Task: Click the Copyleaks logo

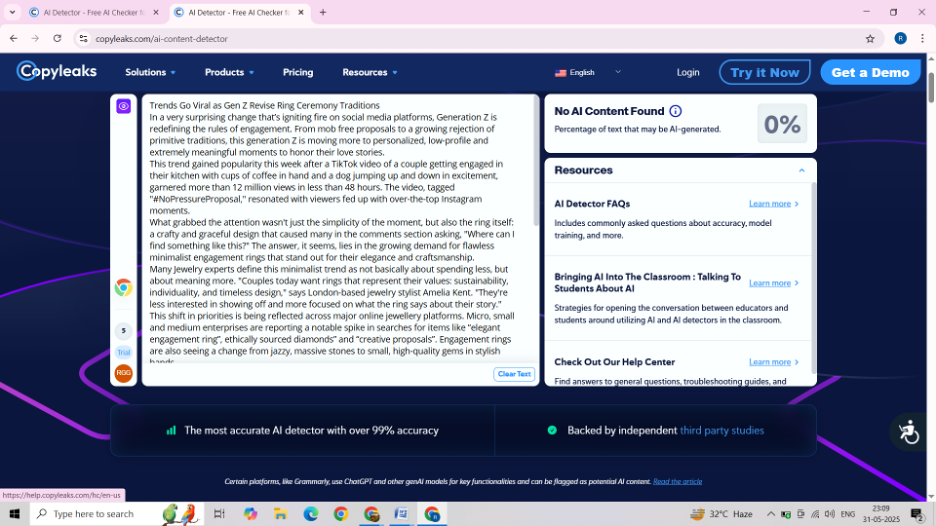Action: (57, 72)
